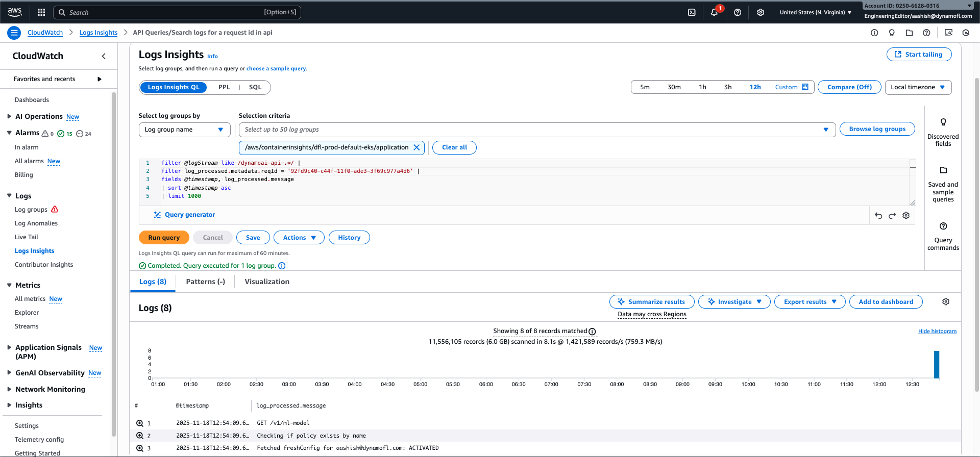Open query History

(349, 238)
